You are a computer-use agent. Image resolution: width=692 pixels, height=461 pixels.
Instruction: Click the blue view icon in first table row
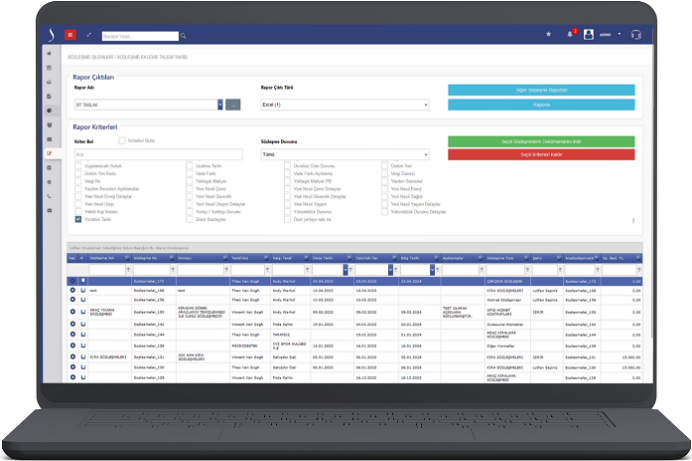click(72, 282)
